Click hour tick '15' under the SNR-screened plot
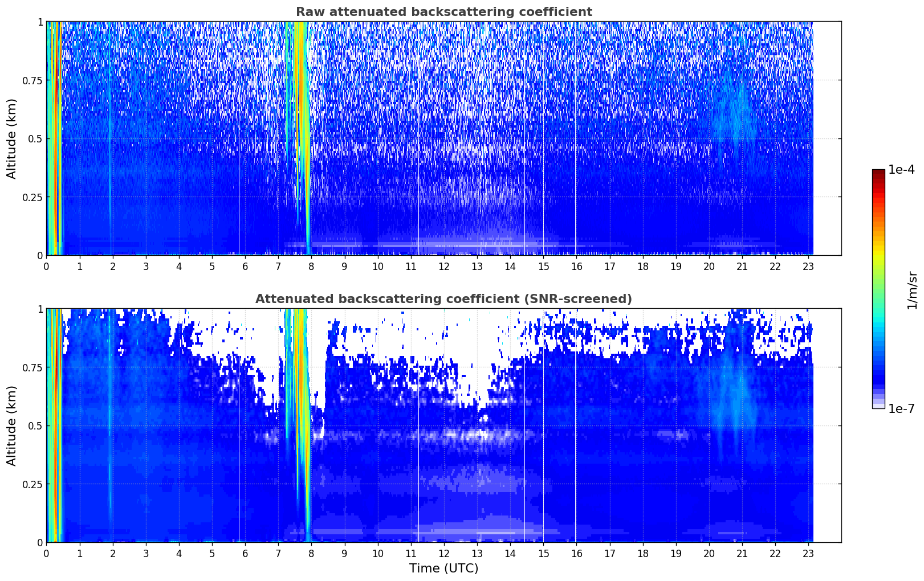 click(x=543, y=553)
